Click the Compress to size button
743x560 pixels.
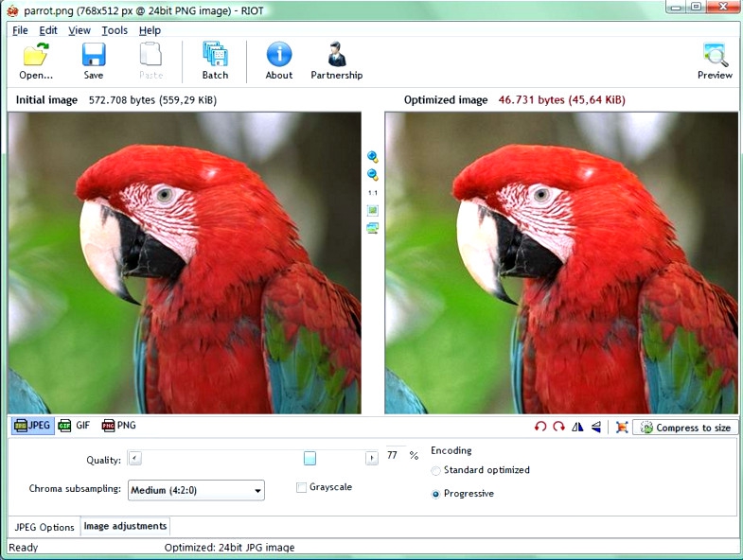coord(685,428)
